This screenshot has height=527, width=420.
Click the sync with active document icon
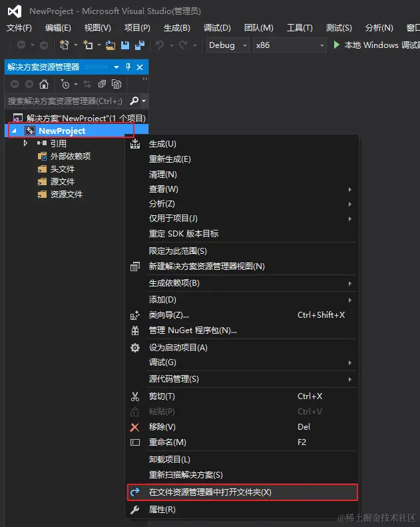click(87, 84)
